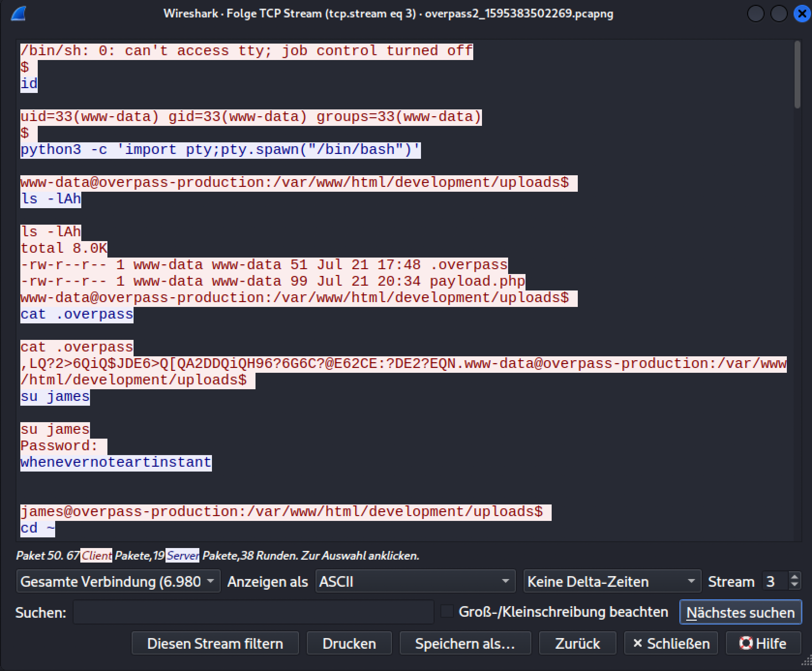Maximize the Follow TCP Stream window
The width and height of the screenshot is (812, 671).
779,14
